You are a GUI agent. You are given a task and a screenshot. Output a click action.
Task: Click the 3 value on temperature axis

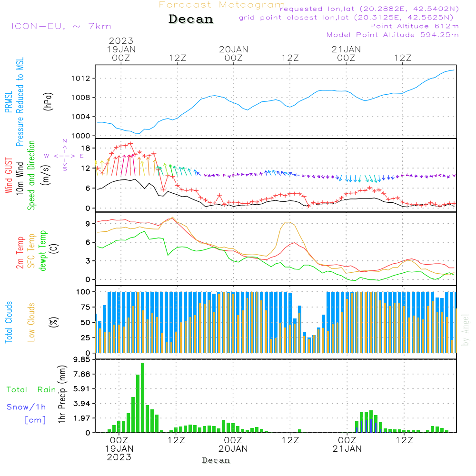point(88,261)
